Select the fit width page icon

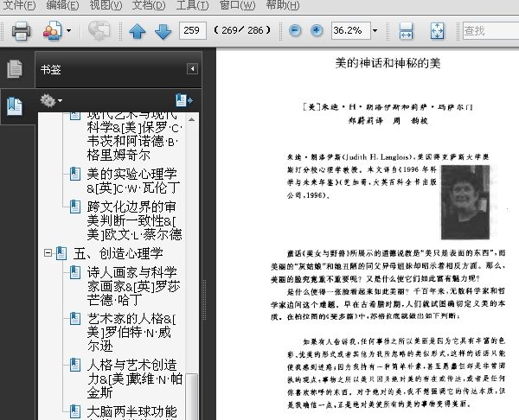click(x=407, y=31)
